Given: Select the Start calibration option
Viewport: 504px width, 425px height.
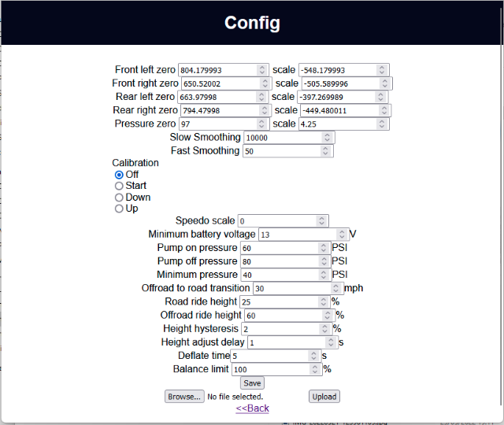Looking at the screenshot, I should (119, 186).
